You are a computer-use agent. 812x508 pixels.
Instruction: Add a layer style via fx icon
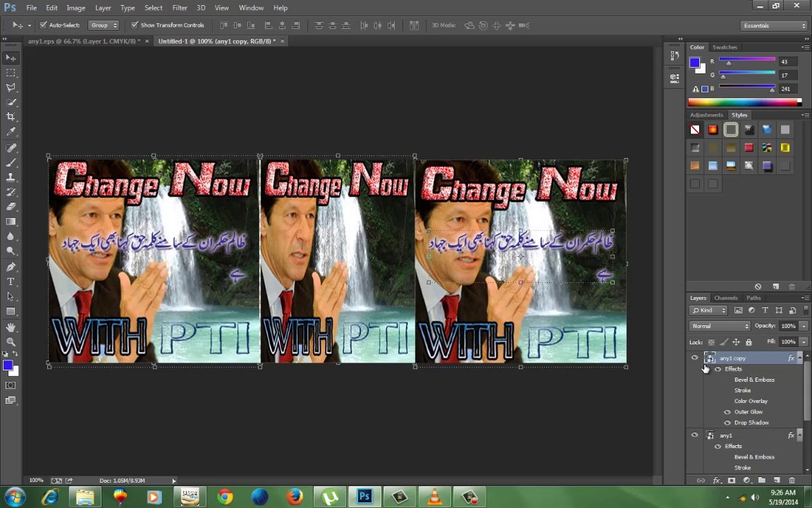pyautogui.click(x=716, y=480)
